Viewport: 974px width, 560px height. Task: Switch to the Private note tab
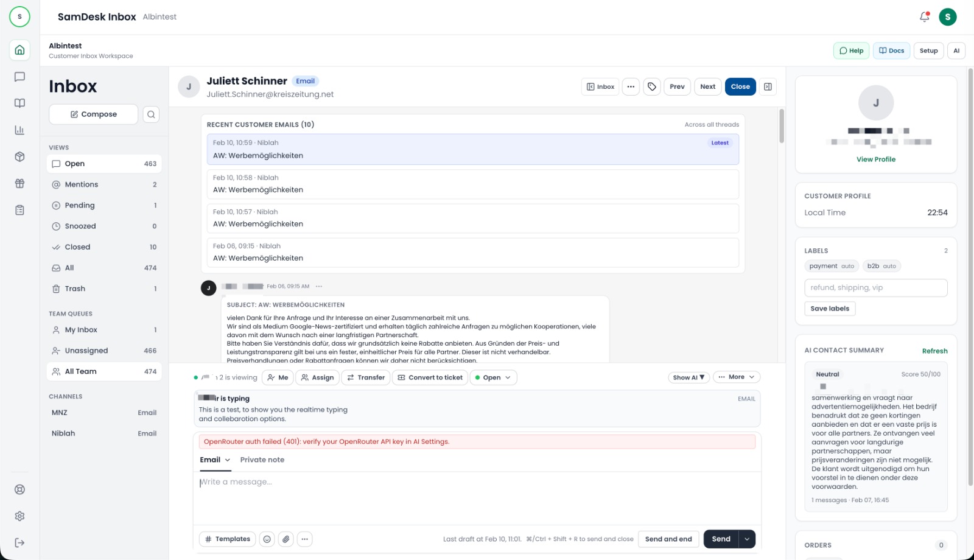point(262,460)
